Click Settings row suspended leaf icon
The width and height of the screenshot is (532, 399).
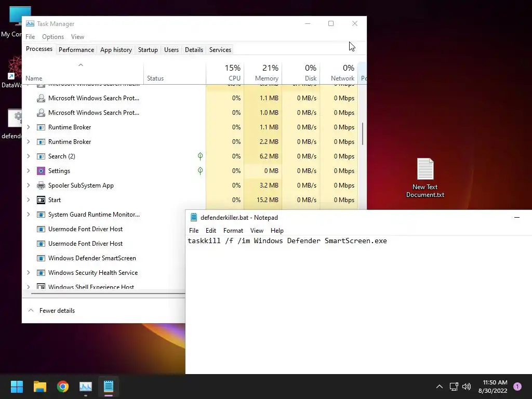tap(200, 170)
